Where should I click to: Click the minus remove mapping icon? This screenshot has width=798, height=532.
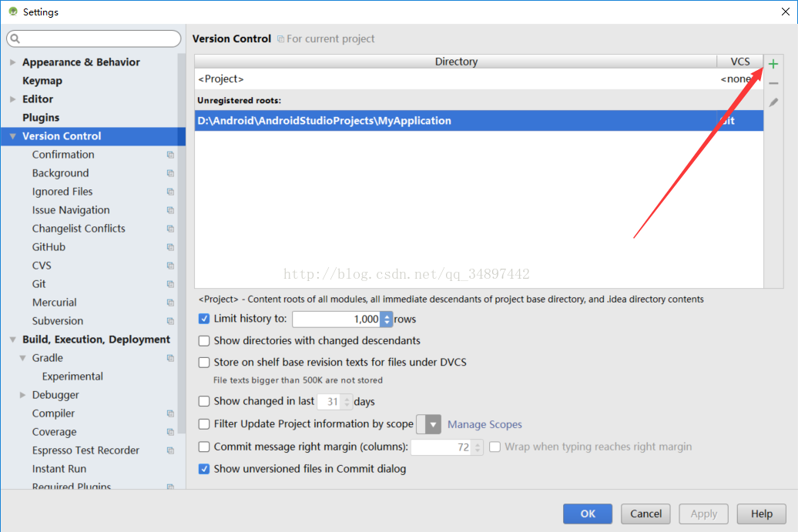773,83
